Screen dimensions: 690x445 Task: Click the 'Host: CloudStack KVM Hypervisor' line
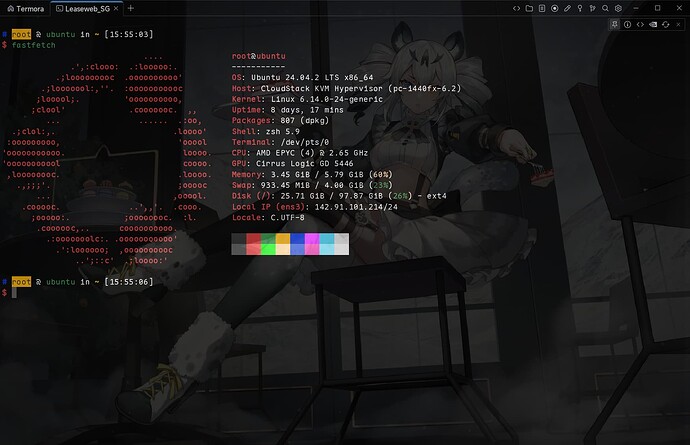pyautogui.click(x=346, y=88)
